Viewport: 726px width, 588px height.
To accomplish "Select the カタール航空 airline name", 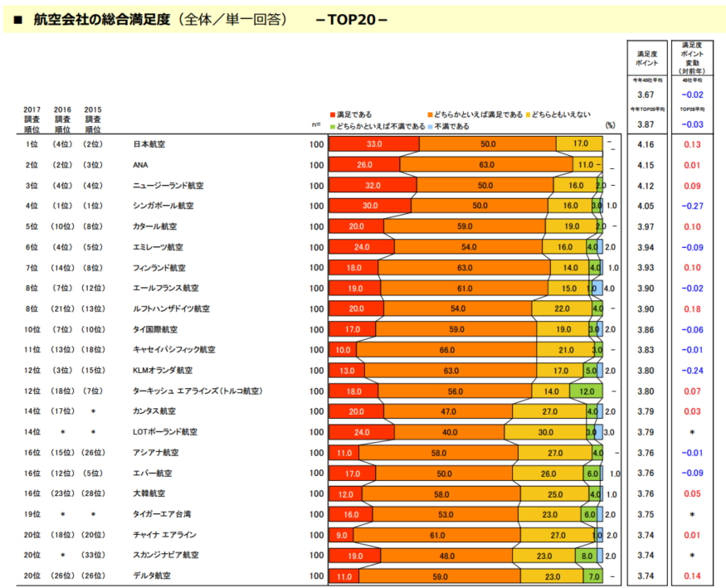I will 154,226.
